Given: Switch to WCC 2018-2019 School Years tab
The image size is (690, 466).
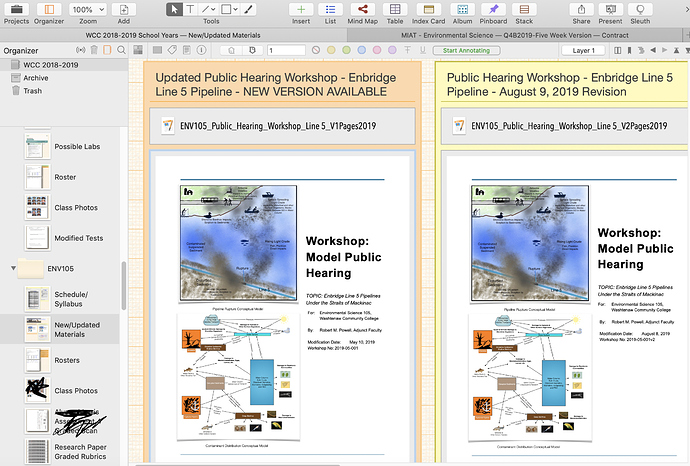Looking at the screenshot, I should pos(173,35).
